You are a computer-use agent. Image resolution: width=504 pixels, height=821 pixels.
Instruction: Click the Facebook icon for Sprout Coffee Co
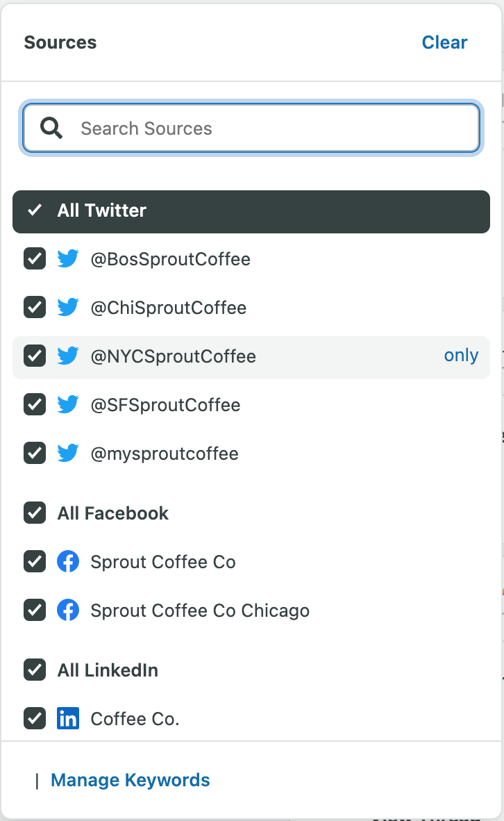[x=68, y=562]
